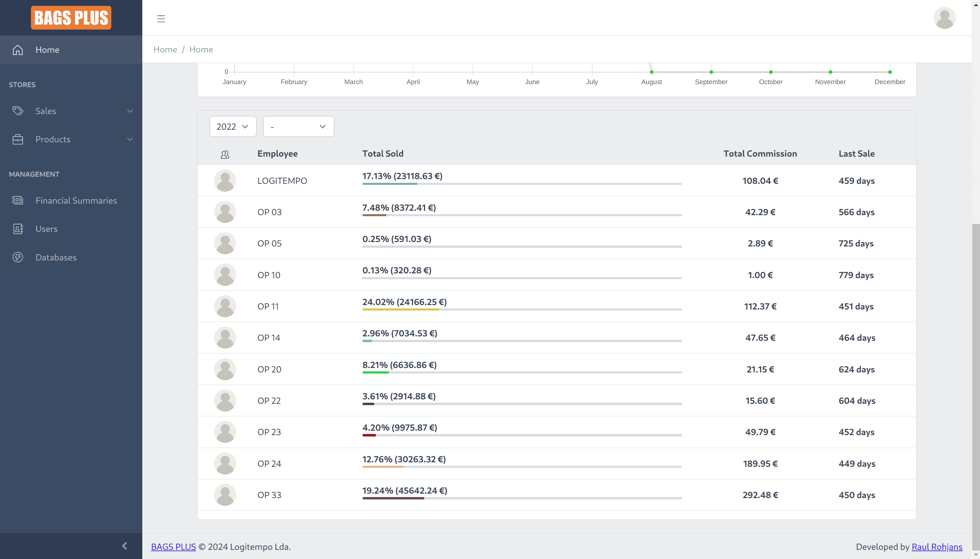Click the OP 11 sales progress bar

(x=522, y=309)
